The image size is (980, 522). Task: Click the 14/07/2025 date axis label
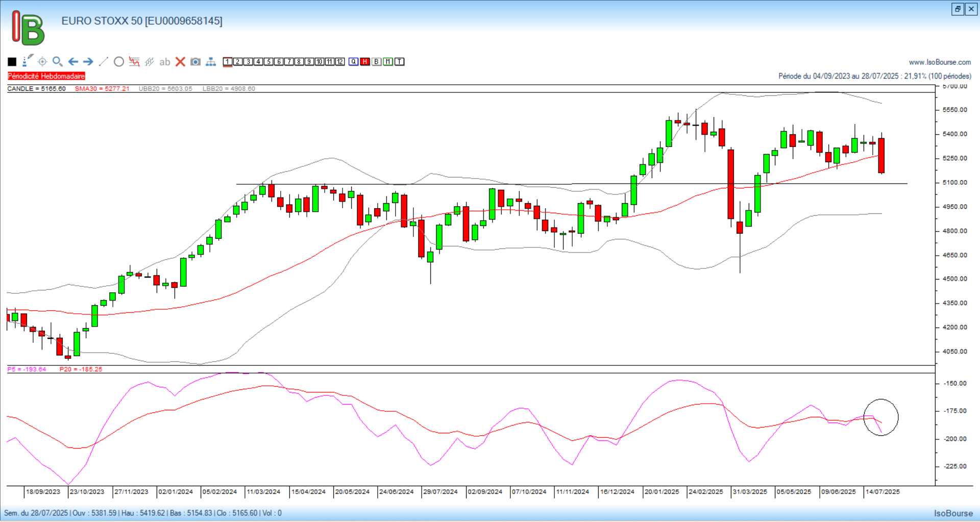883,492
